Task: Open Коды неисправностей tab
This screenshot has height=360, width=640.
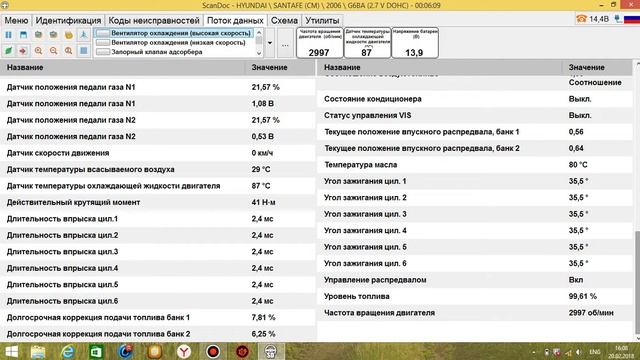Action: tap(154, 20)
